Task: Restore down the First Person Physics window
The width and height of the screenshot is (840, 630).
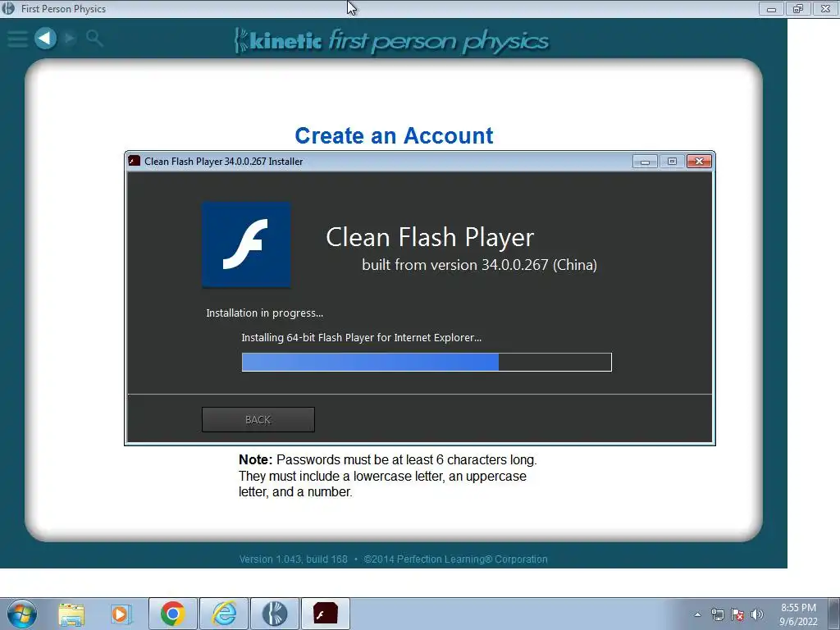Action: click(x=798, y=9)
